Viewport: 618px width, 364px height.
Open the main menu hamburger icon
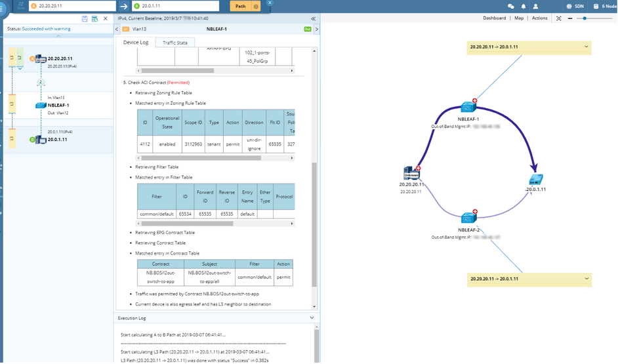(1, 9)
